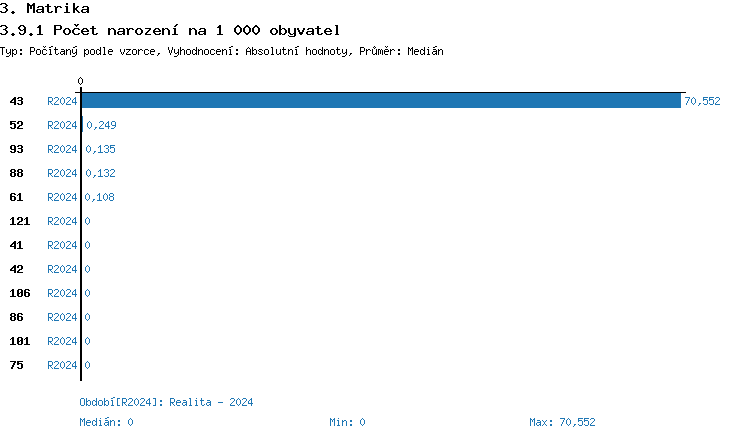Select the R2024 label in row 52

(62, 125)
